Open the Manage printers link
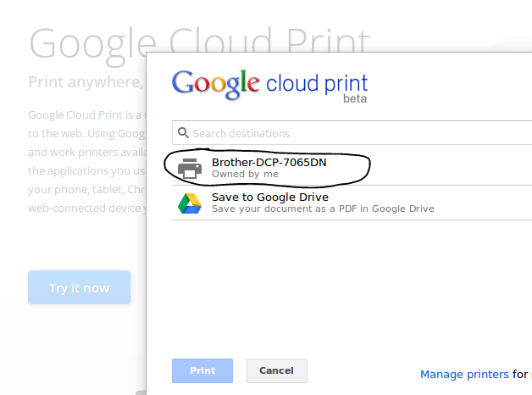This screenshot has height=395, width=532. point(464,374)
